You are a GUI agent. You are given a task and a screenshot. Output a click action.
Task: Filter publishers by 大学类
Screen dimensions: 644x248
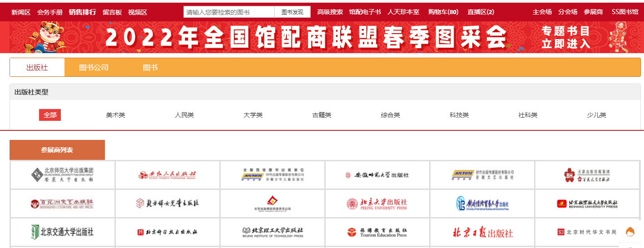(x=253, y=115)
